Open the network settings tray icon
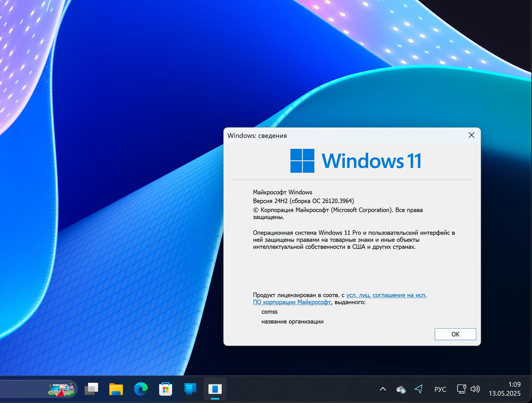 pyautogui.click(x=461, y=389)
